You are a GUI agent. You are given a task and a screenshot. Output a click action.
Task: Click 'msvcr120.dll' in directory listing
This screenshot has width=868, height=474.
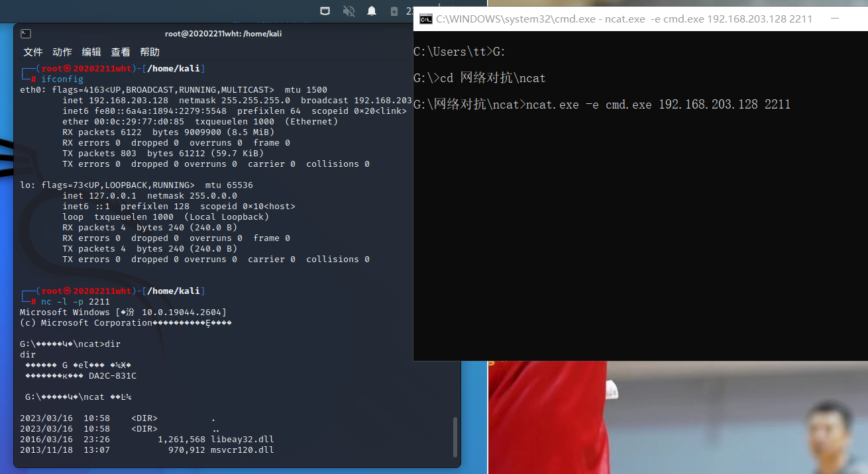point(243,450)
